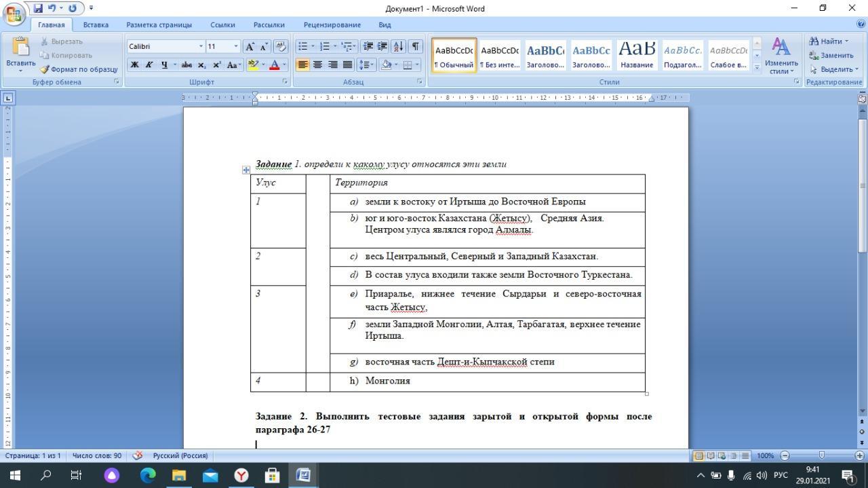Click the Grow Font icon

coord(250,46)
